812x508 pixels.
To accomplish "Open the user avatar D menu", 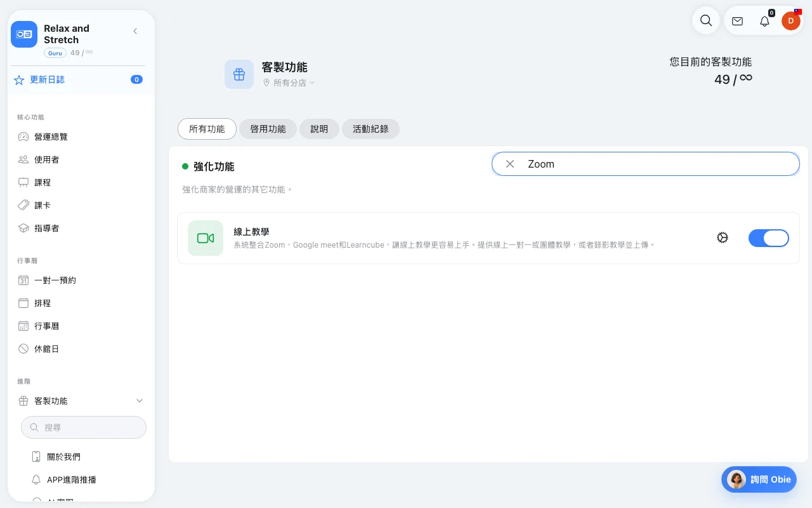I will pos(790,21).
